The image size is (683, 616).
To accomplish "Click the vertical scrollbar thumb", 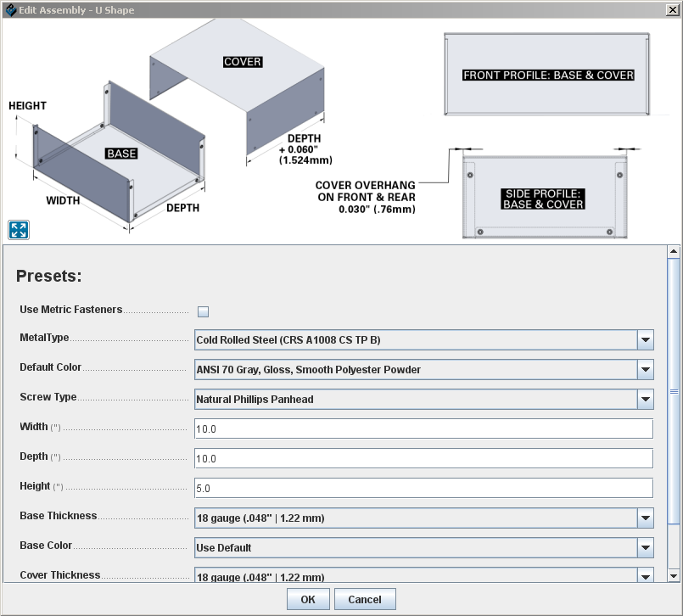I will coord(674,390).
